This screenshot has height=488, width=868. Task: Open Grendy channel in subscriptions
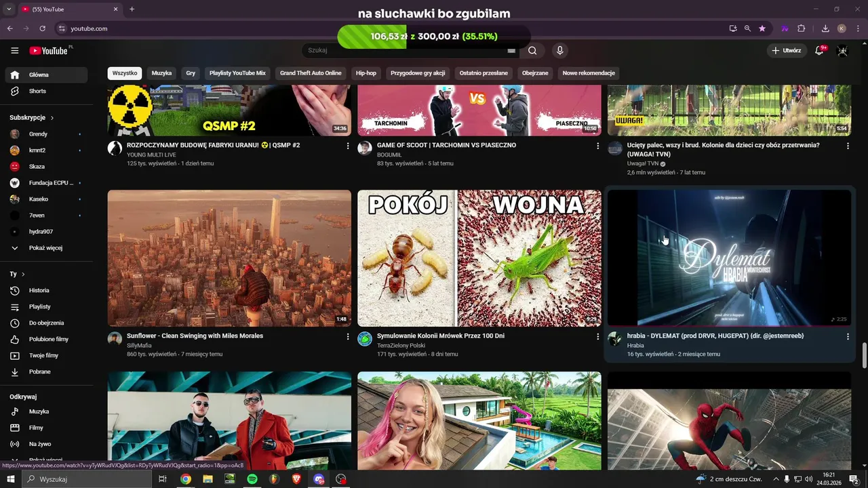tap(46, 134)
